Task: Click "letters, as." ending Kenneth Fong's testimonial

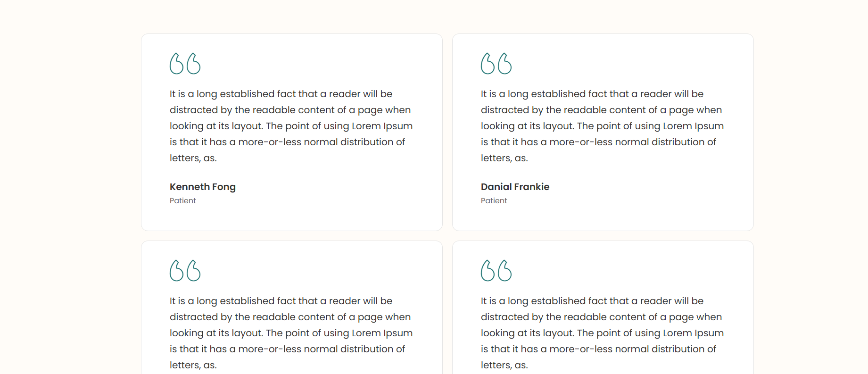Action: 193,158
